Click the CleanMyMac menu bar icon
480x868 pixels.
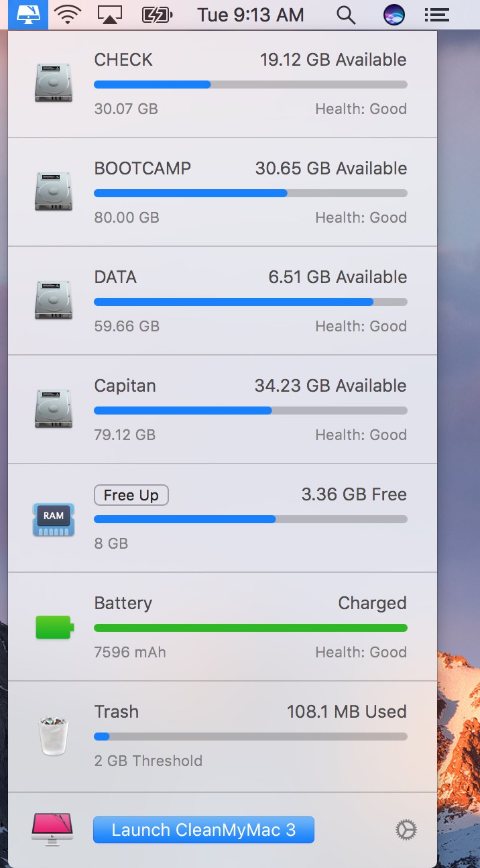(27, 14)
